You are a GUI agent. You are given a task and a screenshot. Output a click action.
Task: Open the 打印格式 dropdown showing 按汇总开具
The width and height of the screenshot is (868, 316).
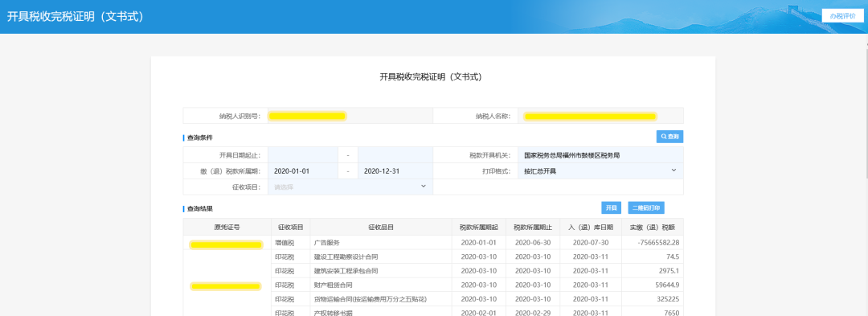click(x=600, y=171)
